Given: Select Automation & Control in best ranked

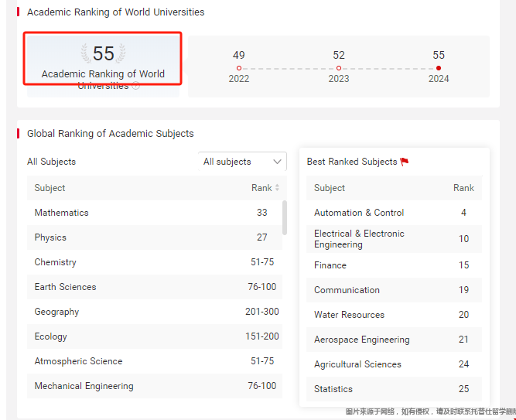Looking at the screenshot, I should [394, 213].
